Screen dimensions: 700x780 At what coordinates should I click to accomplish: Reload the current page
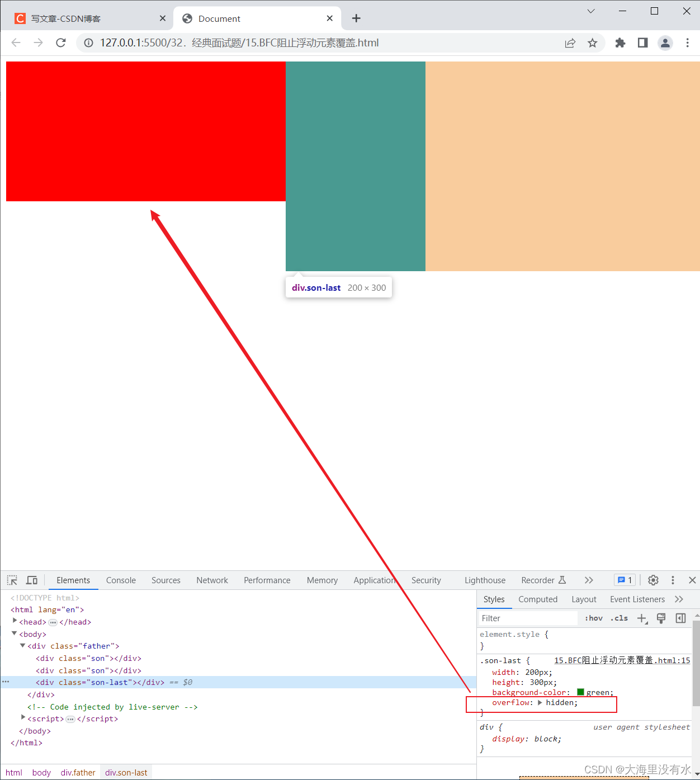[x=61, y=42]
